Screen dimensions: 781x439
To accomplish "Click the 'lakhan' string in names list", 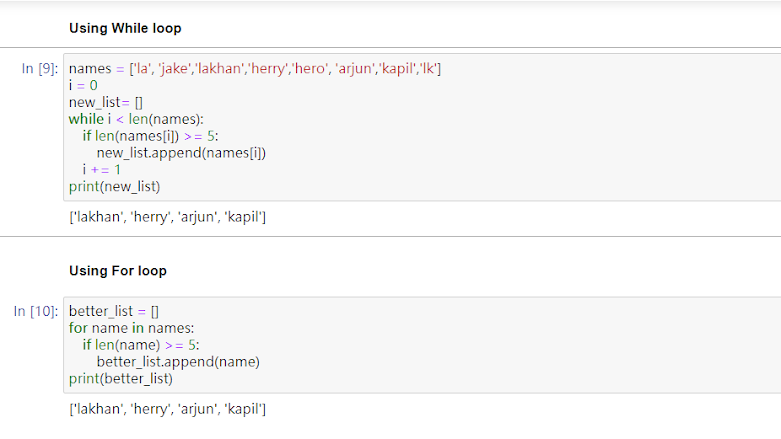I will [219, 68].
